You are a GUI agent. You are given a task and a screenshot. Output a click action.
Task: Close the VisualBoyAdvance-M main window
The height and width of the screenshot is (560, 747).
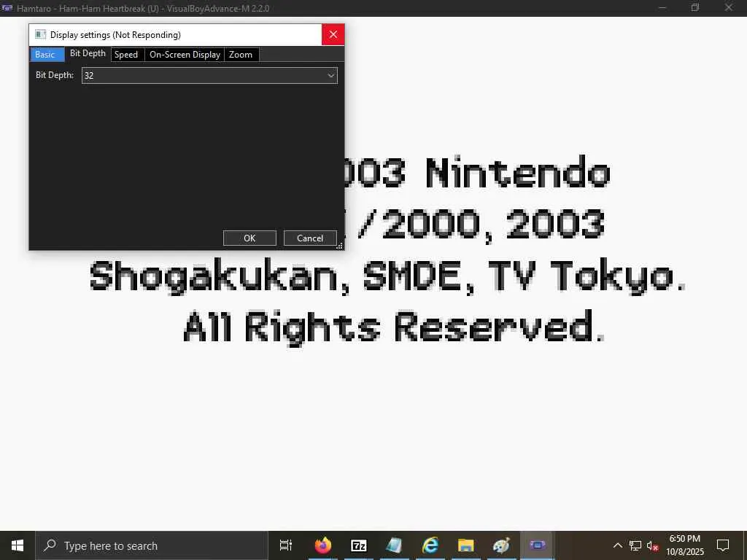click(x=729, y=8)
